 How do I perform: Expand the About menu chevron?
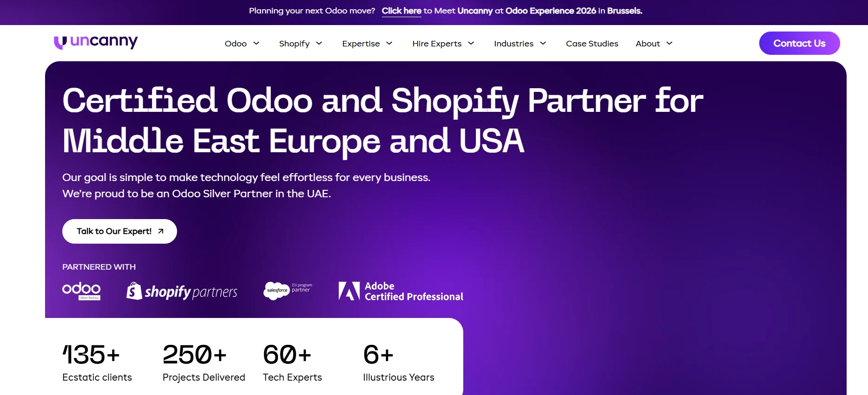(x=669, y=43)
